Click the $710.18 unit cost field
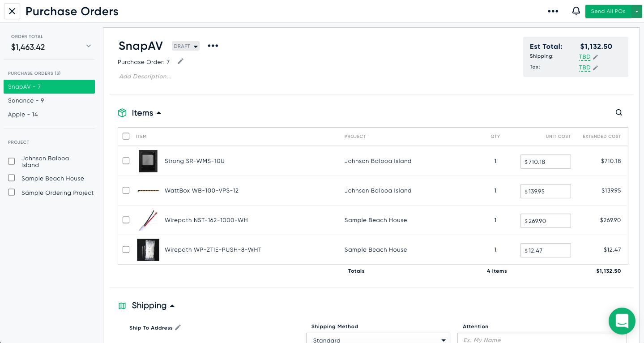Image resolution: width=644 pixels, height=343 pixels. (x=546, y=162)
